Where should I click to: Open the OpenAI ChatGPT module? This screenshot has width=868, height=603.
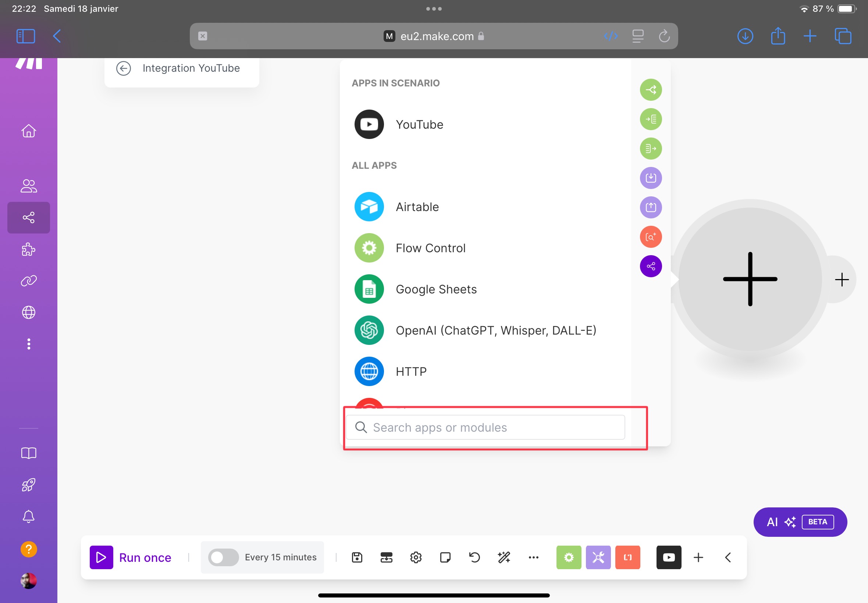click(496, 330)
